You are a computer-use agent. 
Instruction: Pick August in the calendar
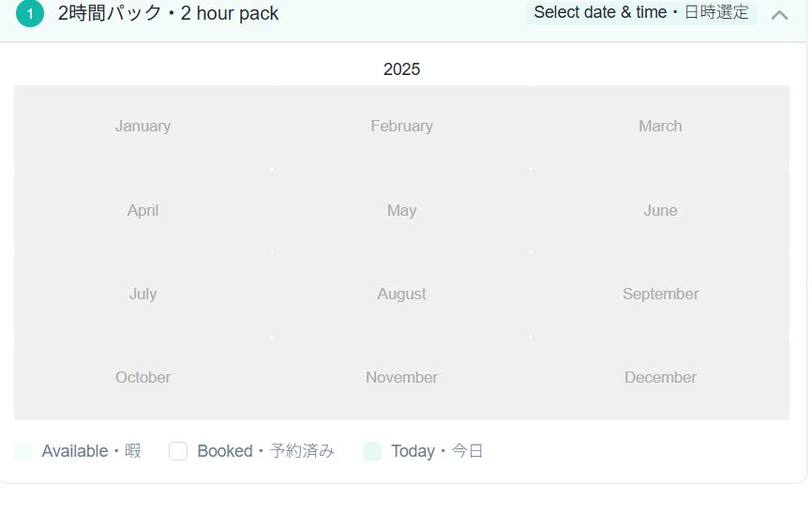401,294
